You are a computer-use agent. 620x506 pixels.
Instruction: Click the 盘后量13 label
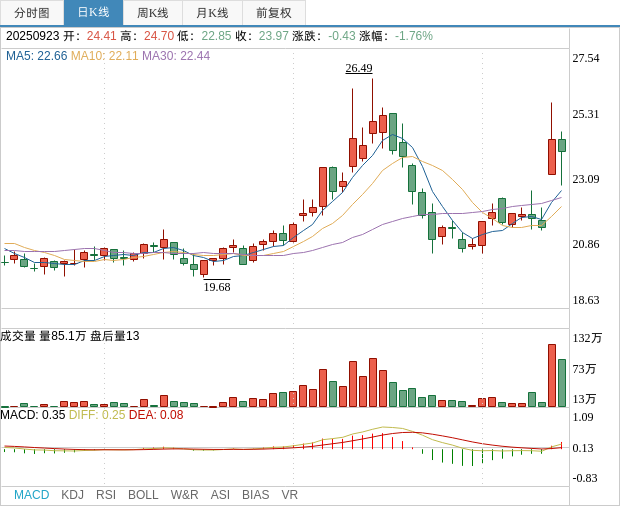(x=115, y=336)
